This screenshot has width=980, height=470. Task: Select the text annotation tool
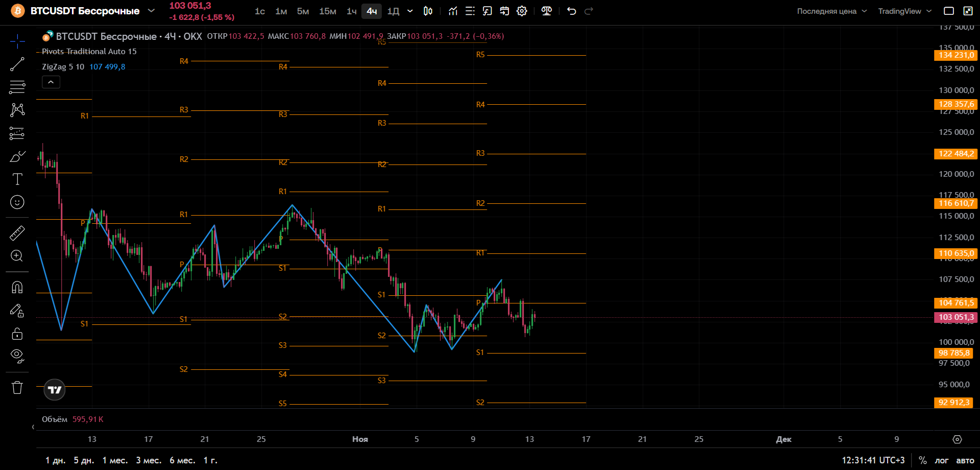(17, 179)
